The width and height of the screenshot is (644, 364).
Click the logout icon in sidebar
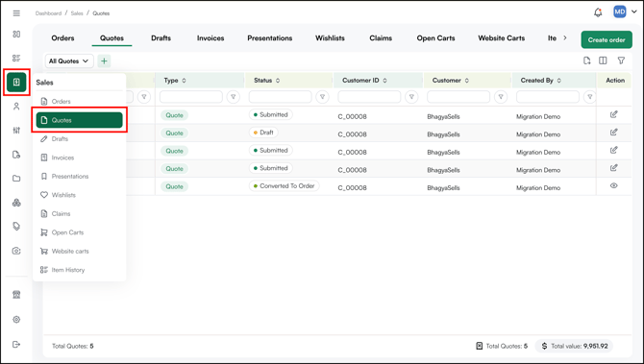tap(16, 344)
